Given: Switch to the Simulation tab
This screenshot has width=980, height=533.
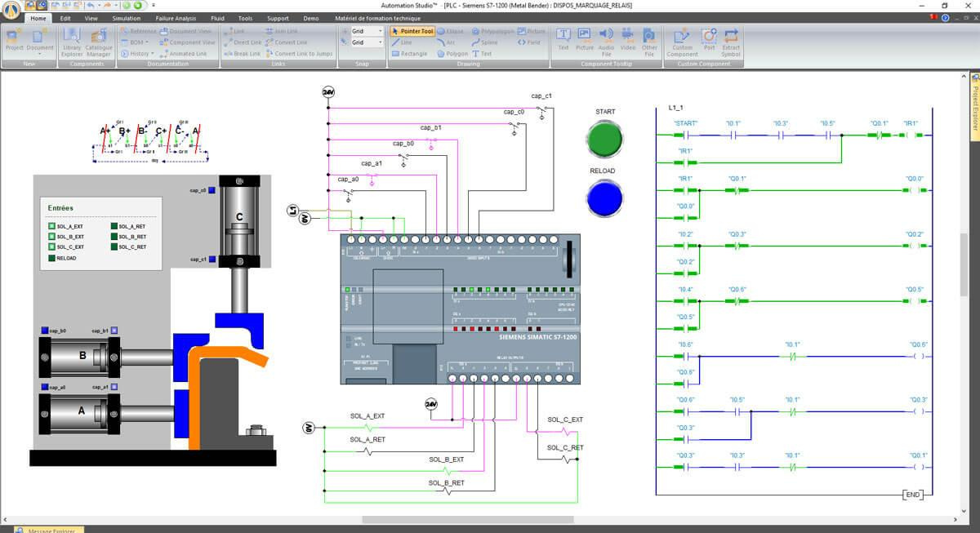Looking at the screenshot, I should 126,17.
